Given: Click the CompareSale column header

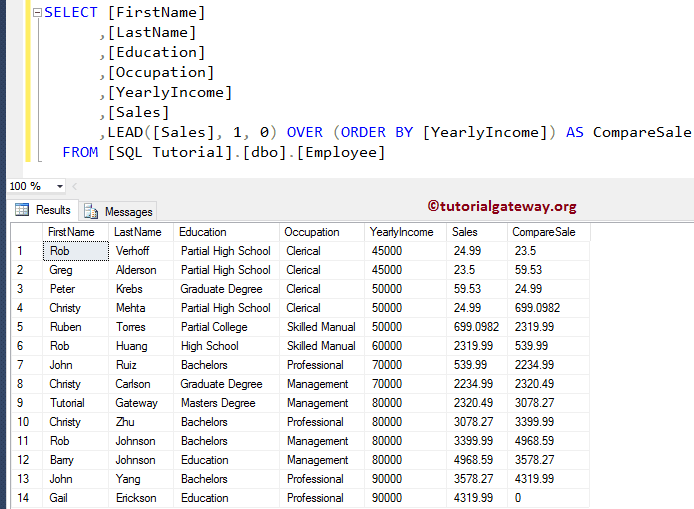Looking at the screenshot, I should coord(548,232).
